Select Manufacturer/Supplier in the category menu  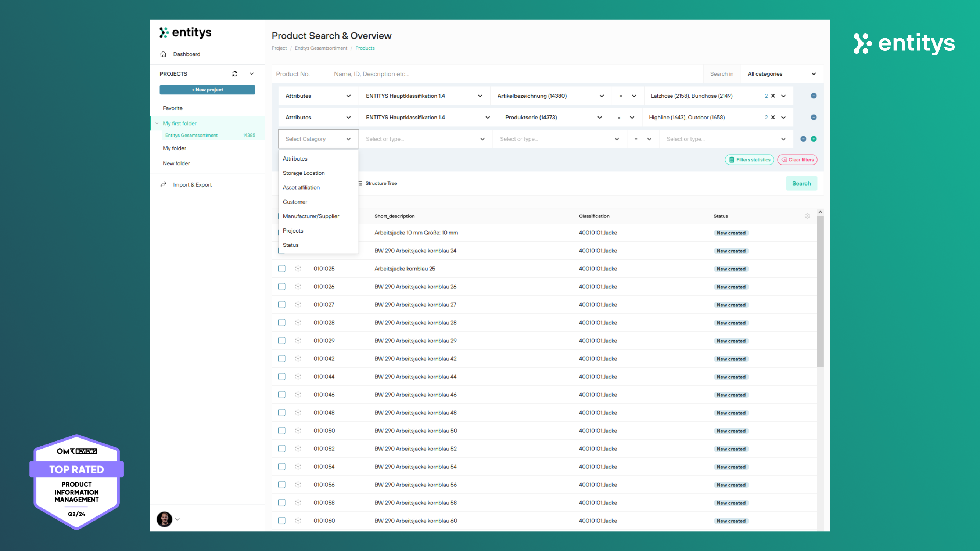(x=311, y=216)
